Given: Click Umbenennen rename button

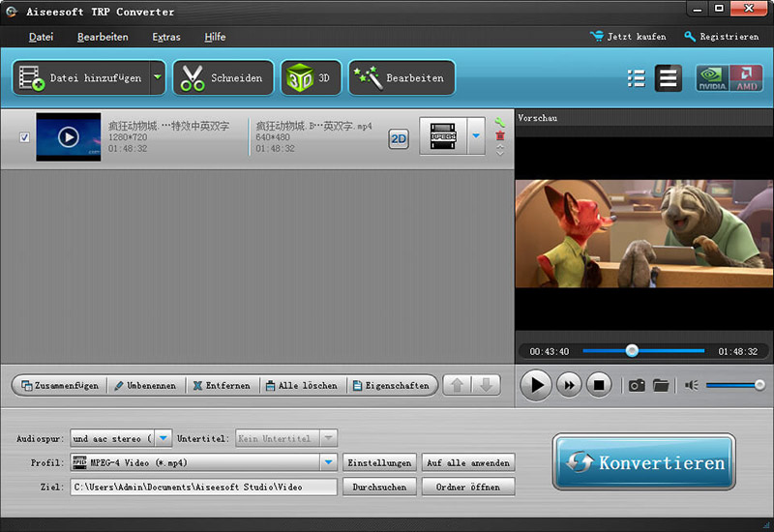Looking at the screenshot, I should pyautogui.click(x=145, y=385).
